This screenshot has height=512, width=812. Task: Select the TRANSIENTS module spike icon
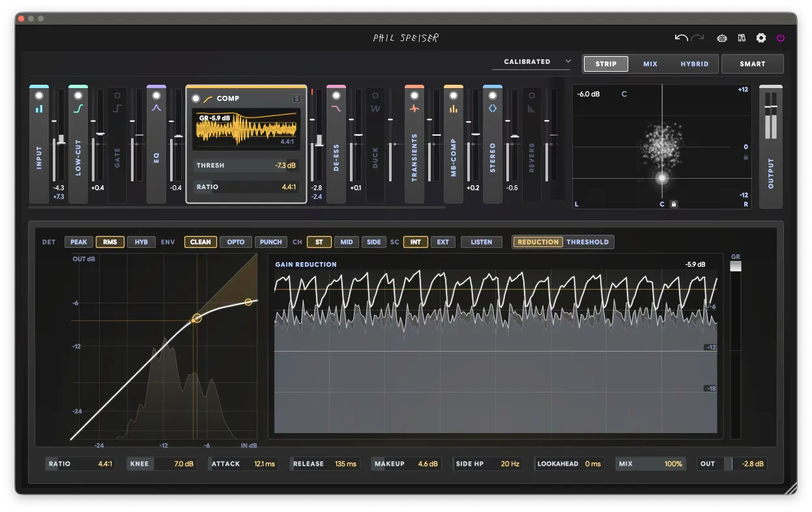tap(414, 108)
